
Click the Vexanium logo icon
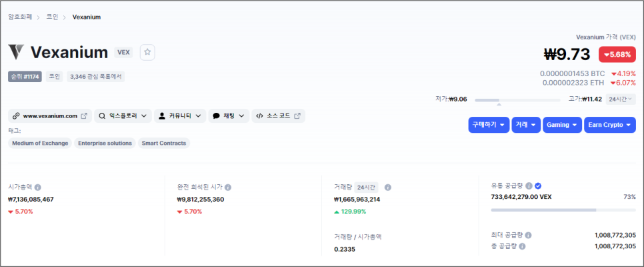click(17, 52)
